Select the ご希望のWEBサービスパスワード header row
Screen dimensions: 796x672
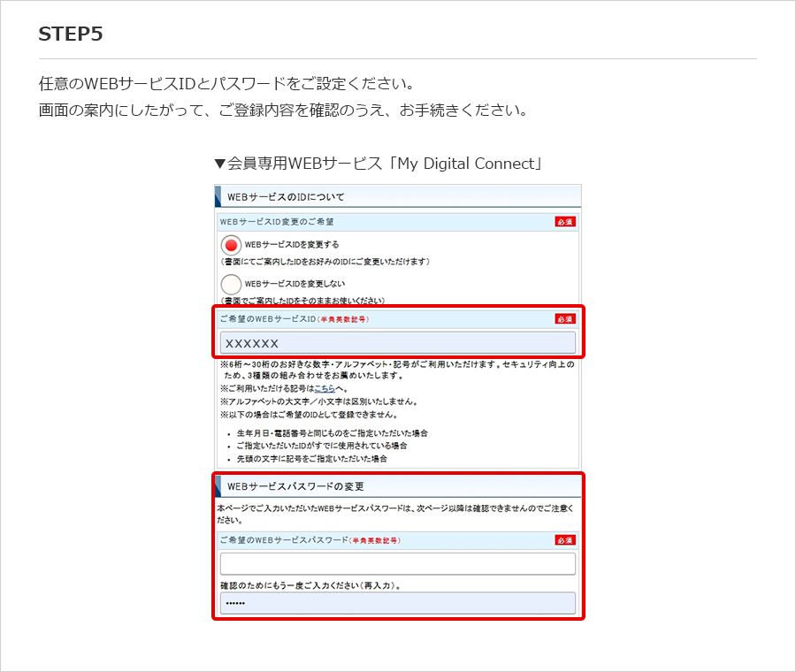click(x=354, y=539)
